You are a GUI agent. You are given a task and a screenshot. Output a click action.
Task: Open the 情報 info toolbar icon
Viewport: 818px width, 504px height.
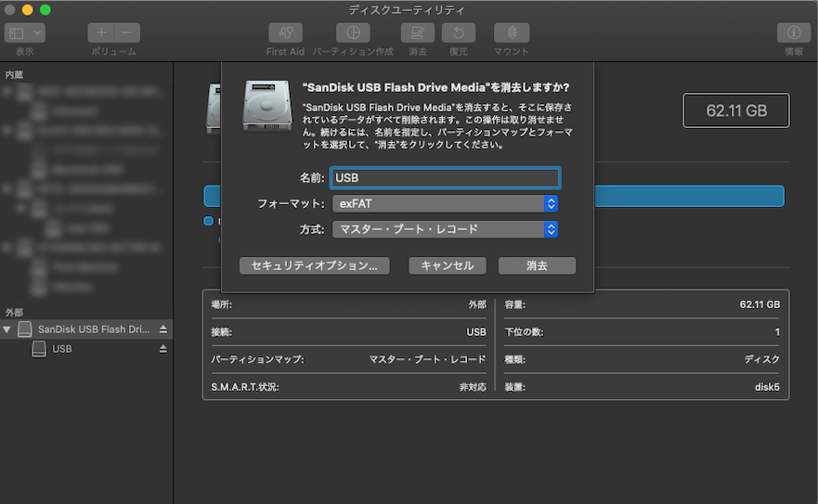coord(794,32)
